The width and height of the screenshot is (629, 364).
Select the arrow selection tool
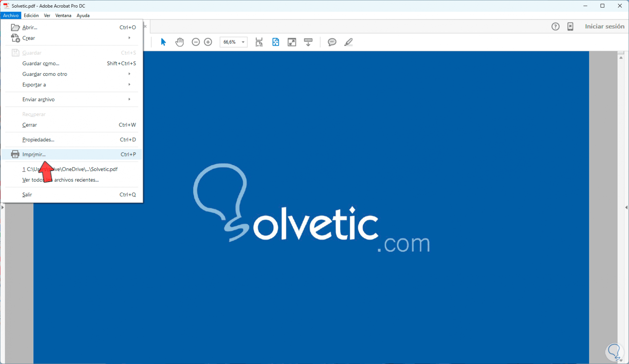[164, 42]
